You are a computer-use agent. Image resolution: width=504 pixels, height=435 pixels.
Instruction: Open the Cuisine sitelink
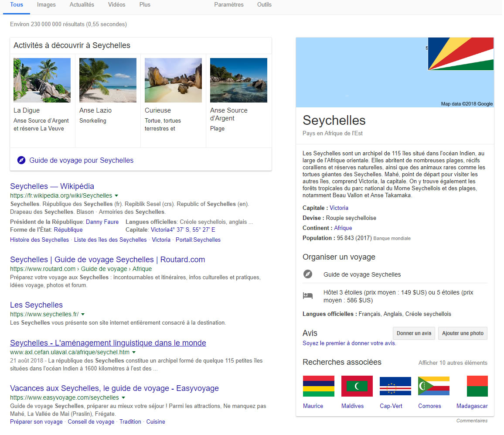tap(156, 422)
